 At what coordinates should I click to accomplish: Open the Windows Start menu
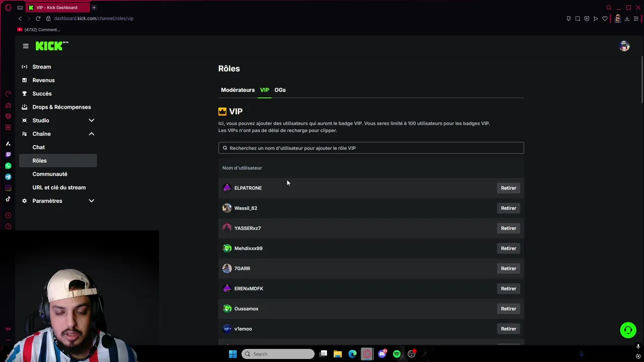(233, 354)
